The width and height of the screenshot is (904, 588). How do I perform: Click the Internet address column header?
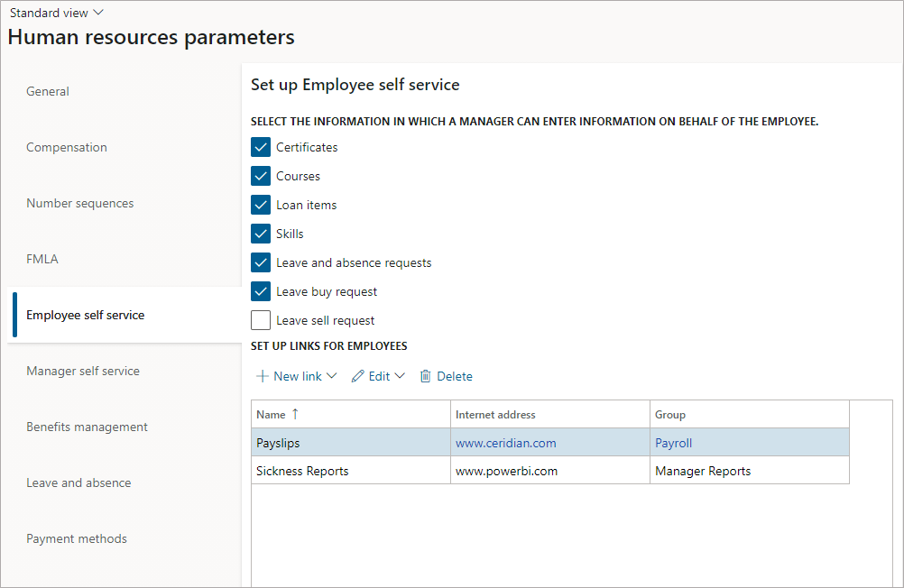coord(495,415)
